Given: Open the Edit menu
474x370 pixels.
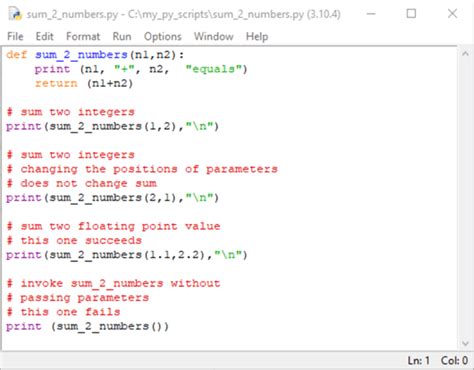Looking at the screenshot, I should tap(45, 36).
